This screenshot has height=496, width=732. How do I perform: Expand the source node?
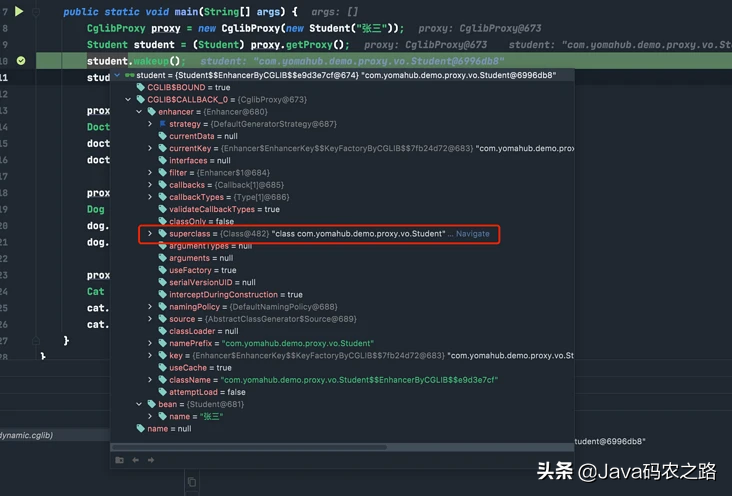click(x=150, y=319)
